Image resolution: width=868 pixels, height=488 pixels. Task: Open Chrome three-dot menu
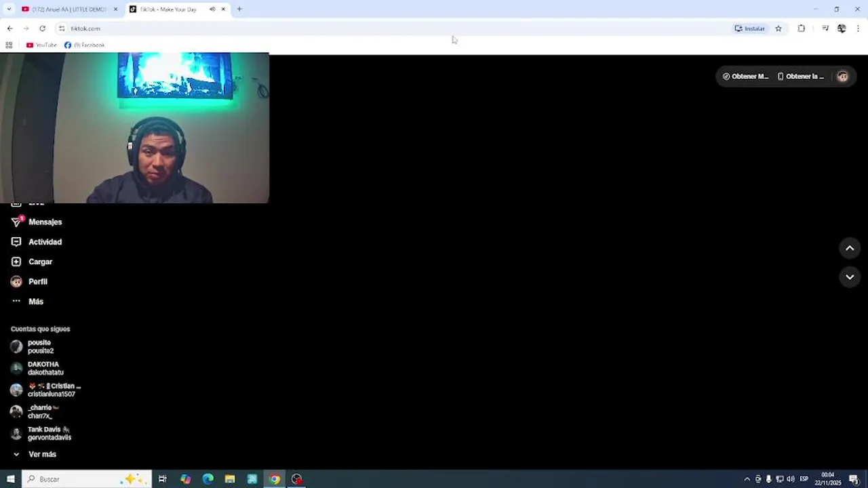[x=858, y=28]
